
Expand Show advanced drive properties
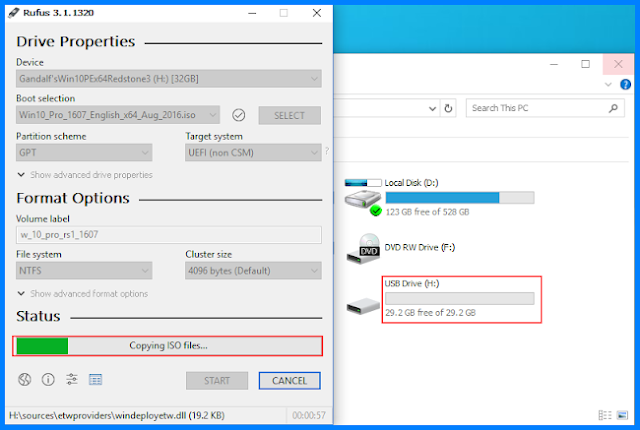[85, 175]
